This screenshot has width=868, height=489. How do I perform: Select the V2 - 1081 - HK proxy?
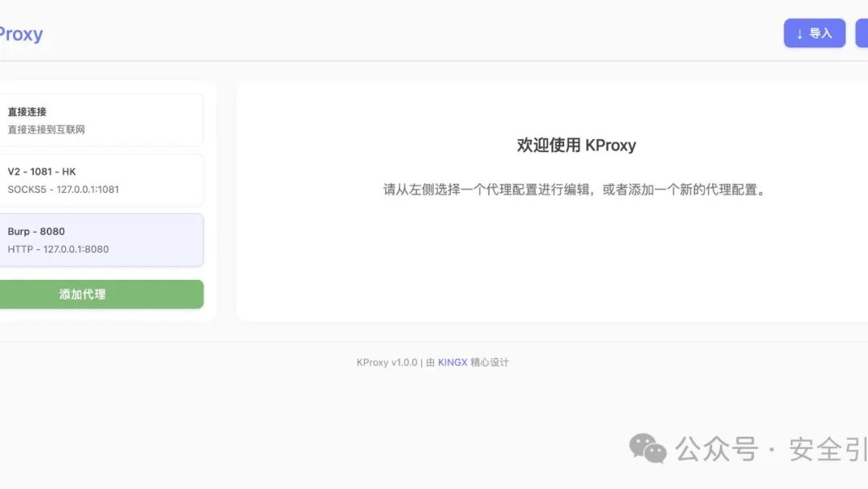[x=101, y=180]
